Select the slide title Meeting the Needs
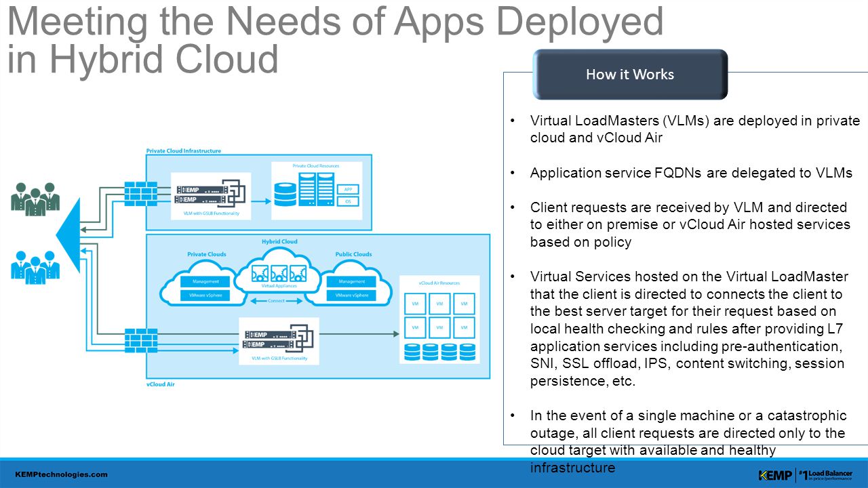868x488 pixels. 335,40
